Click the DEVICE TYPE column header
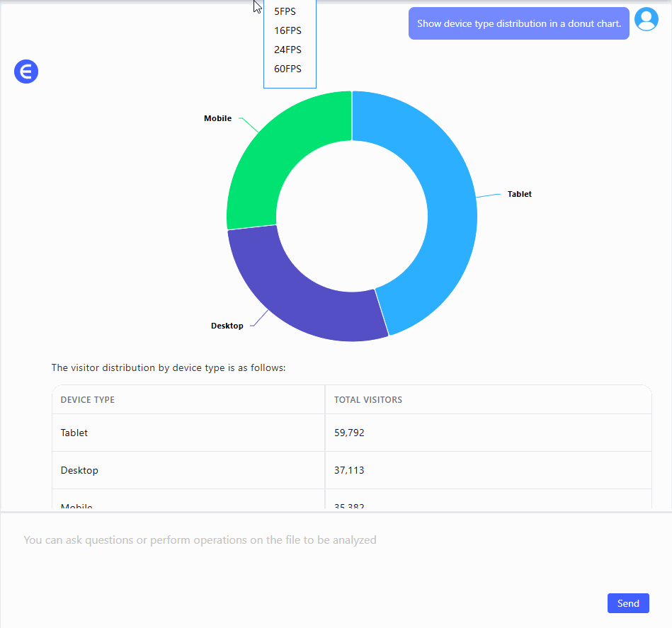This screenshot has height=628, width=672. [88, 400]
